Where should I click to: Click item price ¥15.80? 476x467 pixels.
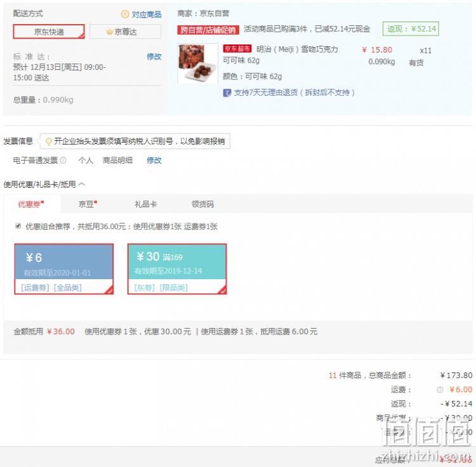point(377,49)
